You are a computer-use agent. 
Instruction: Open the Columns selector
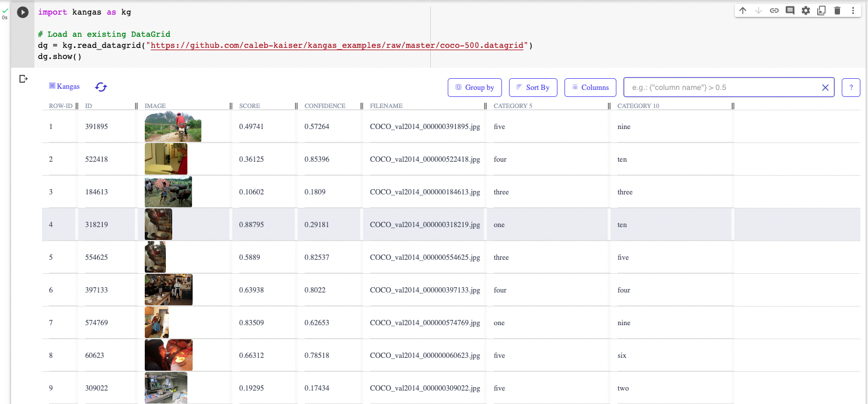coord(590,88)
